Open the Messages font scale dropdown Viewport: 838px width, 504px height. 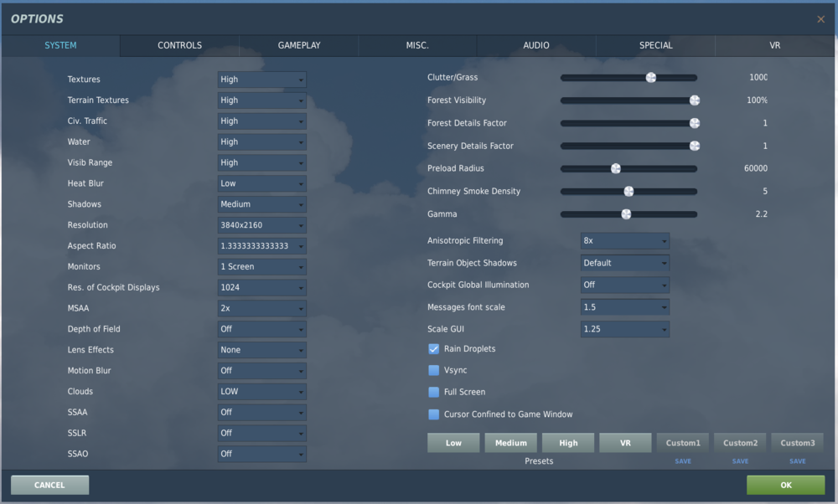click(x=625, y=307)
